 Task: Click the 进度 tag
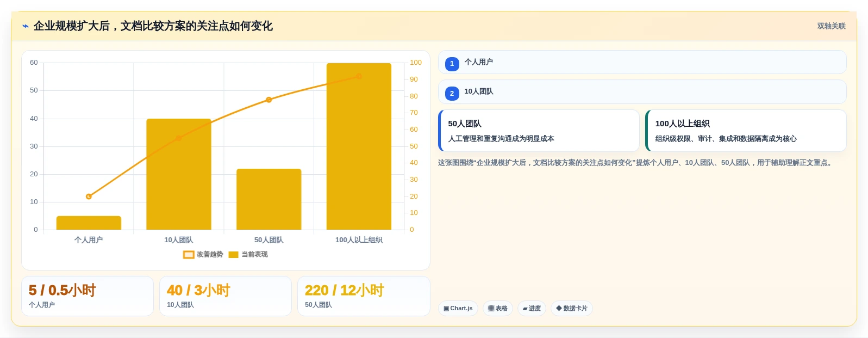tap(532, 308)
